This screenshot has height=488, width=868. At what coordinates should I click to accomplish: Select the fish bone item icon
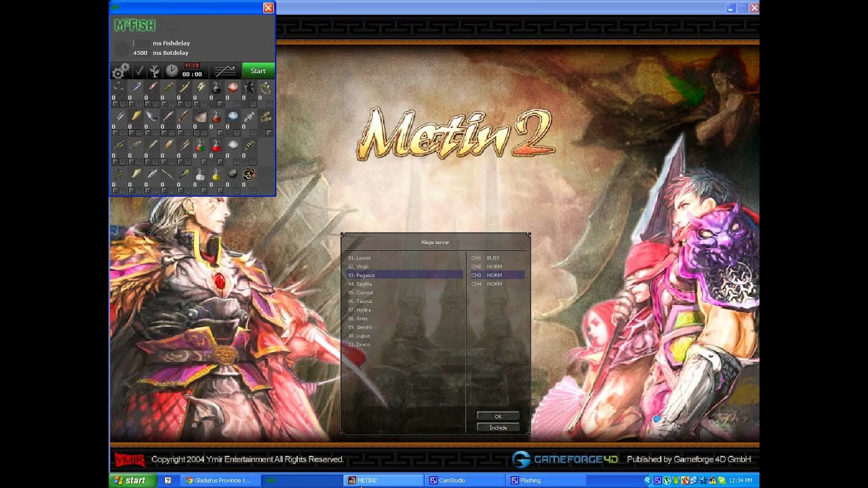[x=250, y=117]
